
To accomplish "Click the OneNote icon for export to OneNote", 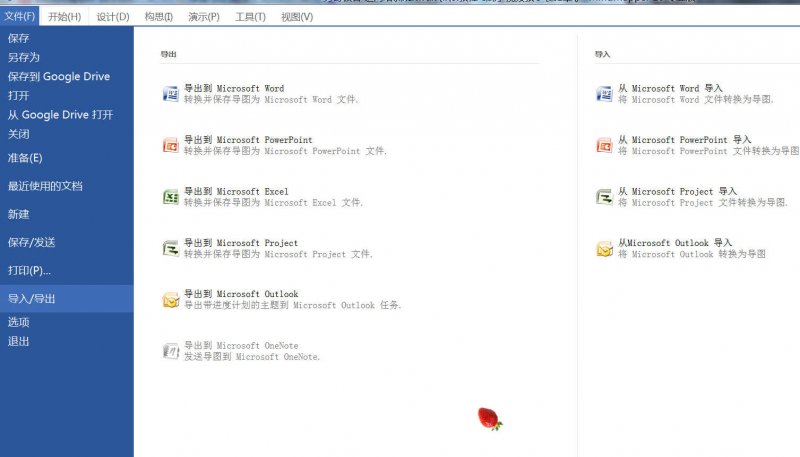I will (x=170, y=351).
